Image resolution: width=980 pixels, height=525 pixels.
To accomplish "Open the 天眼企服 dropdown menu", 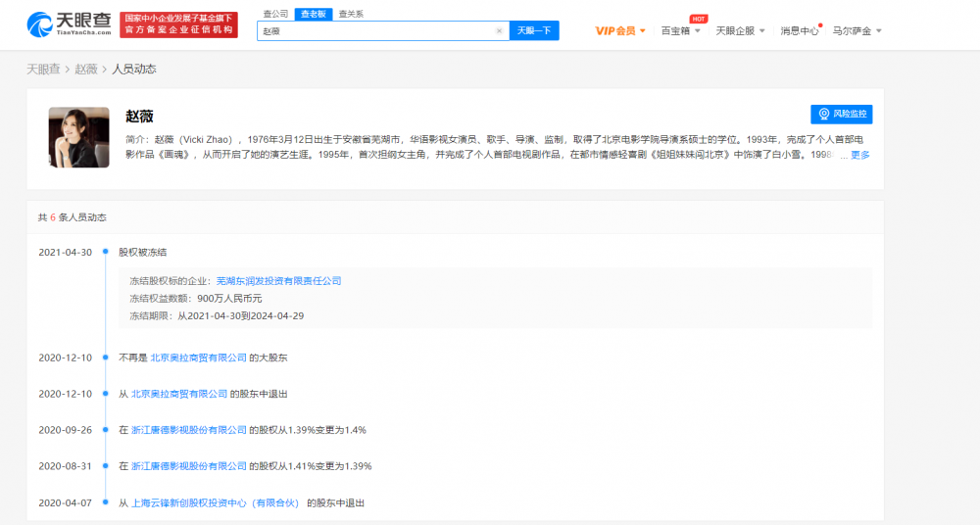I will click(740, 30).
